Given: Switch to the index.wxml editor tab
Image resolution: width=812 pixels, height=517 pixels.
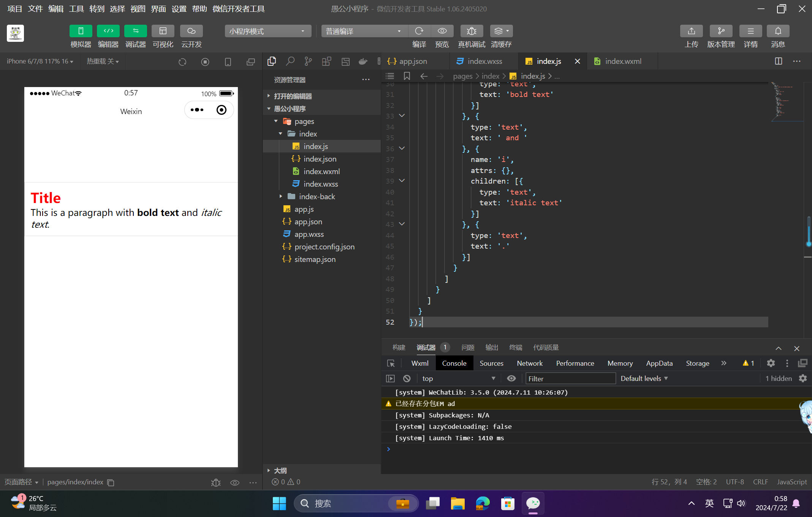Looking at the screenshot, I should pos(622,61).
